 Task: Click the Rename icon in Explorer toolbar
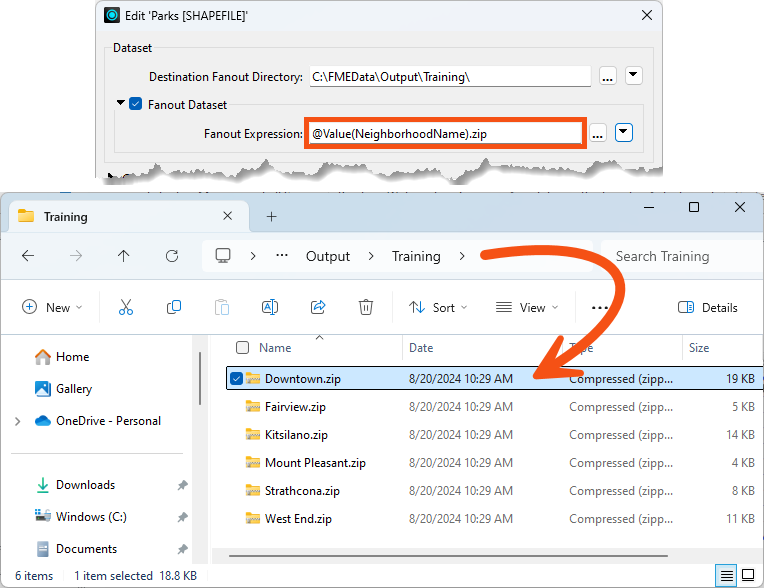coord(270,307)
